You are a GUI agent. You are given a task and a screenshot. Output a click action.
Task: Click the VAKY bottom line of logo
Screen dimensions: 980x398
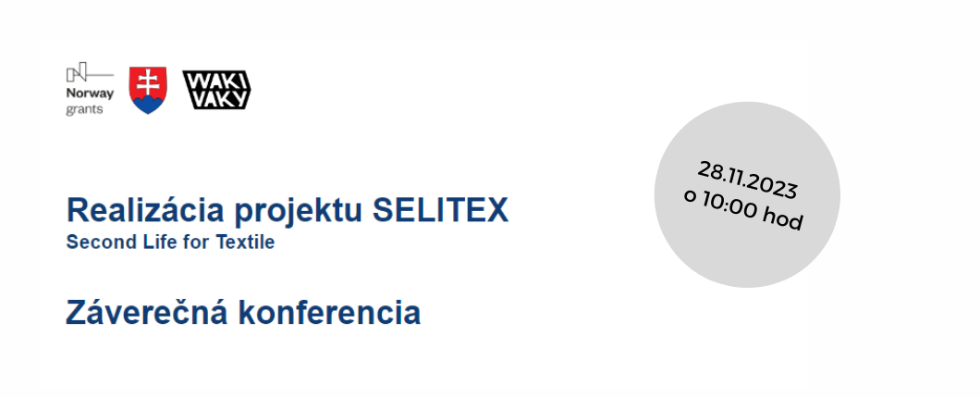[x=216, y=100]
